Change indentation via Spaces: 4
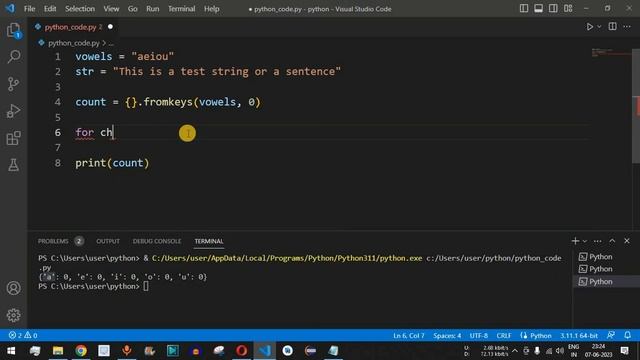This screenshot has height=360, width=640. pos(447,336)
